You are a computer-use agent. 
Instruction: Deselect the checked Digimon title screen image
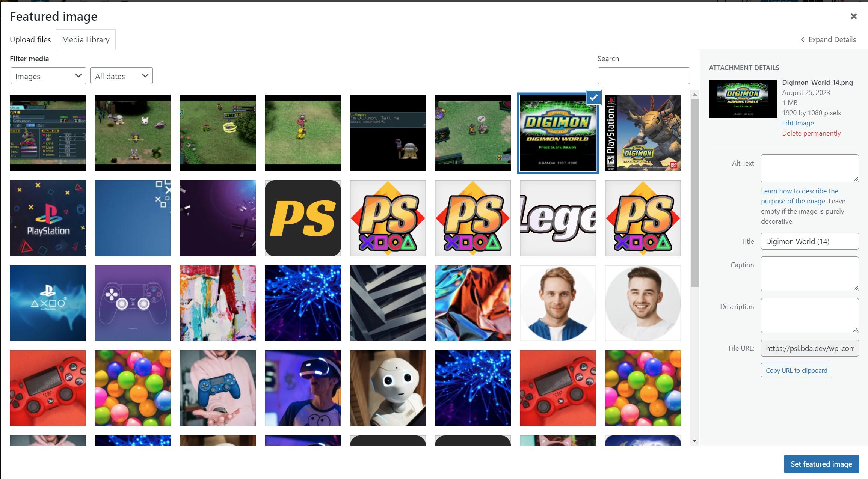(x=593, y=98)
